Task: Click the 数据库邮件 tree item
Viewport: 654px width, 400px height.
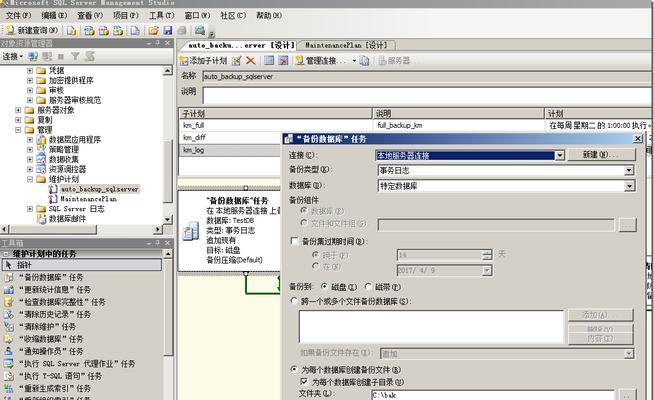Action: [x=67, y=219]
